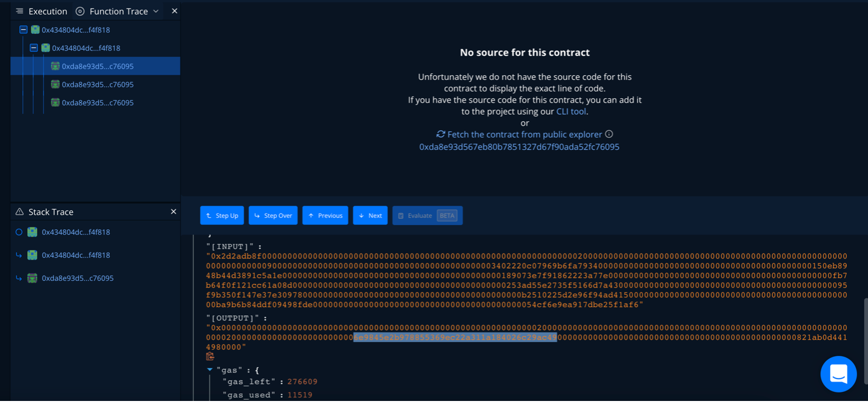Click the Evaluate BETA toggle button

point(427,215)
